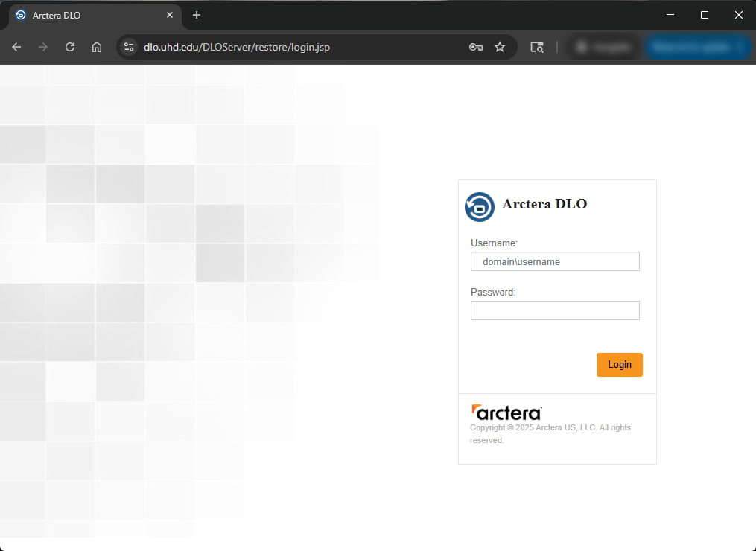Click the arctera footer logo
Image resolution: width=756 pixels, height=551 pixels.
pos(506,413)
